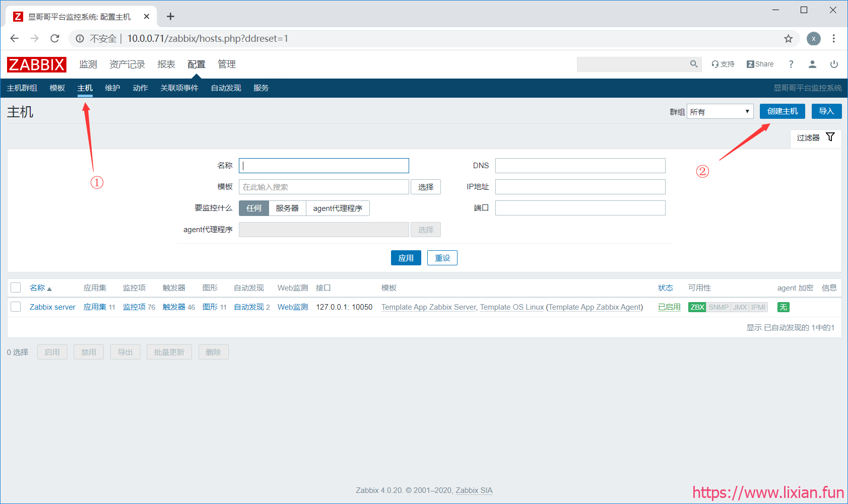Image resolution: width=848 pixels, height=504 pixels.
Task: Open the 报表 menu
Action: point(166,64)
